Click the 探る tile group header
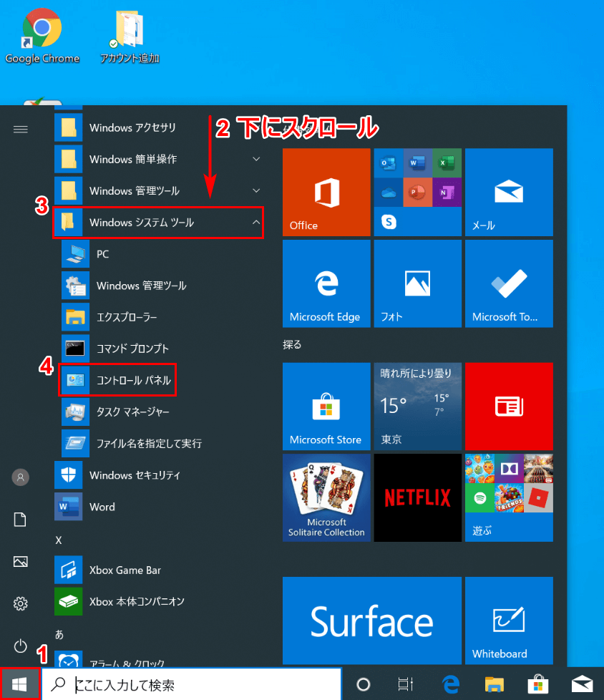This screenshot has width=604, height=700. pyautogui.click(x=292, y=345)
